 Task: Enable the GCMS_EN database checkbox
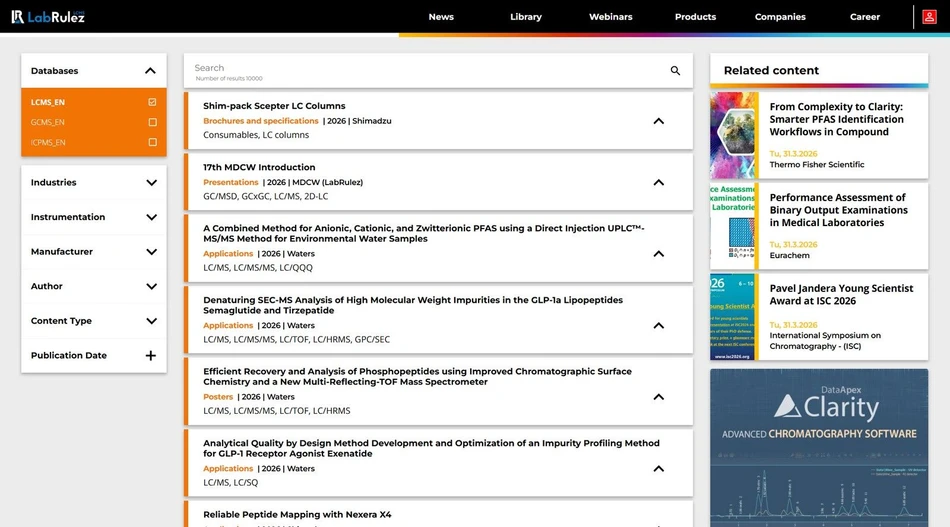tap(152, 122)
